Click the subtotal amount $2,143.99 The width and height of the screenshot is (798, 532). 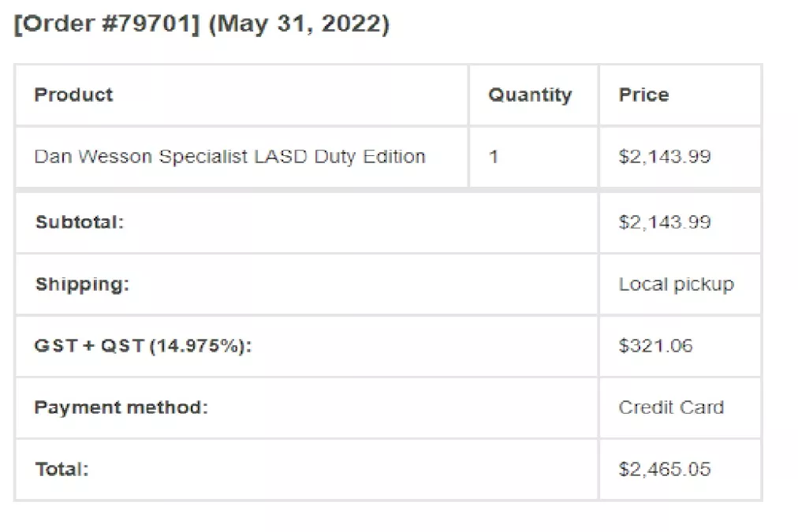664,221
